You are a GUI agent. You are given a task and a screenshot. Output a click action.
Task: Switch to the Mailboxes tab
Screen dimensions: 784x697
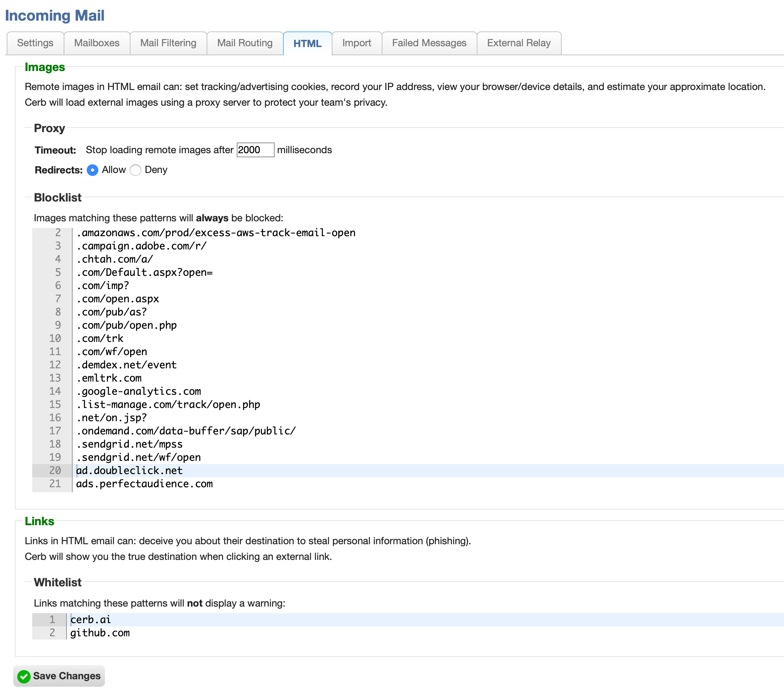point(97,43)
